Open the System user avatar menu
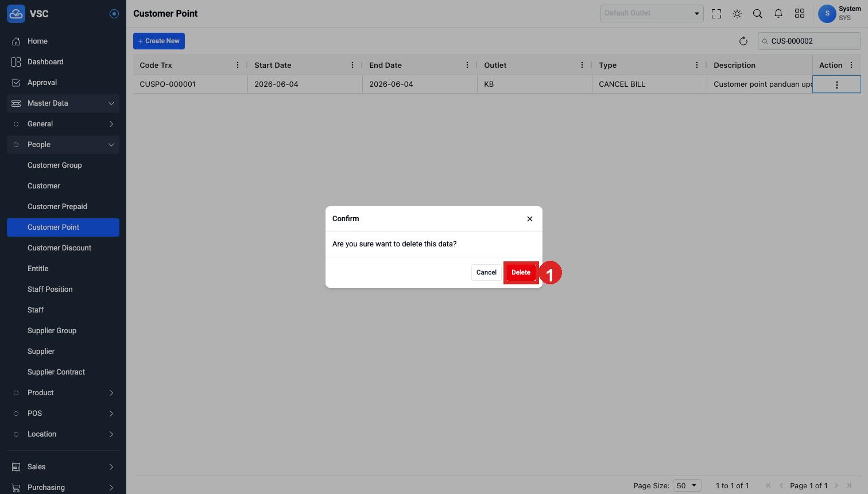 coord(827,13)
